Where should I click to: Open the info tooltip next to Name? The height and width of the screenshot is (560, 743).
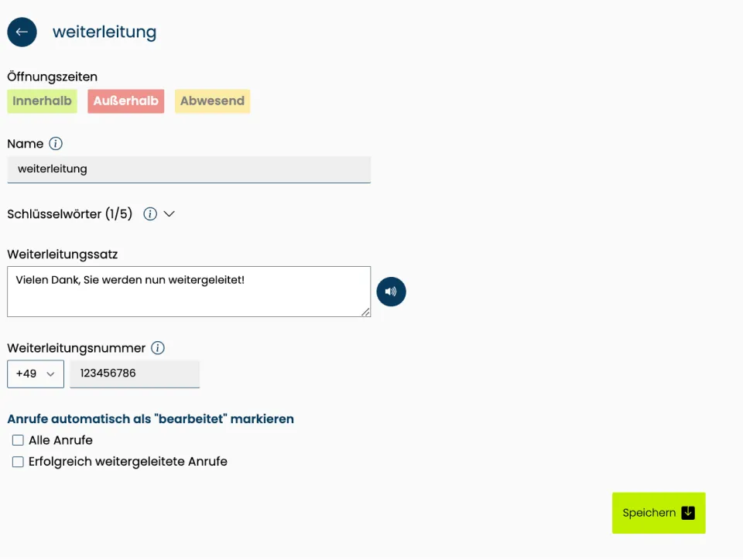(55, 144)
